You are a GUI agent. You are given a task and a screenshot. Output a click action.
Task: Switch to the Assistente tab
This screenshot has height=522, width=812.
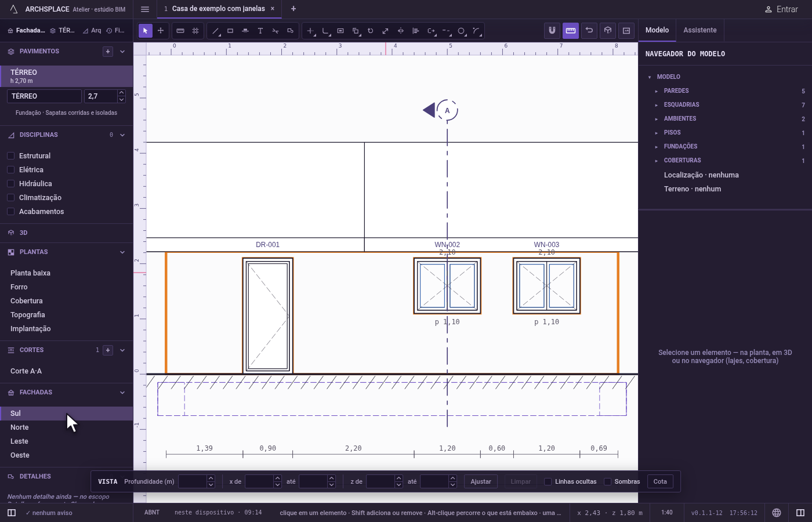point(699,30)
